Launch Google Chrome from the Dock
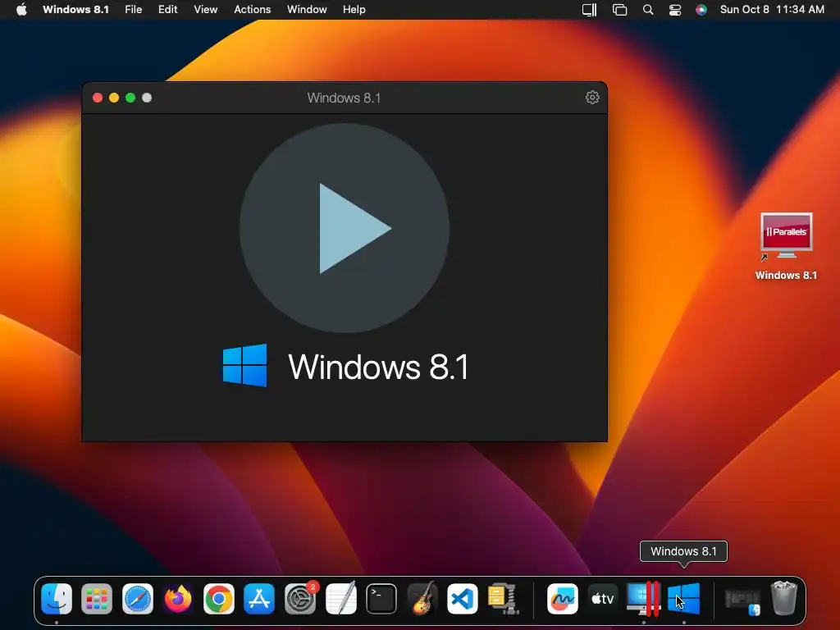The height and width of the screenshot is (630, 840). click(x=218, y=598)
